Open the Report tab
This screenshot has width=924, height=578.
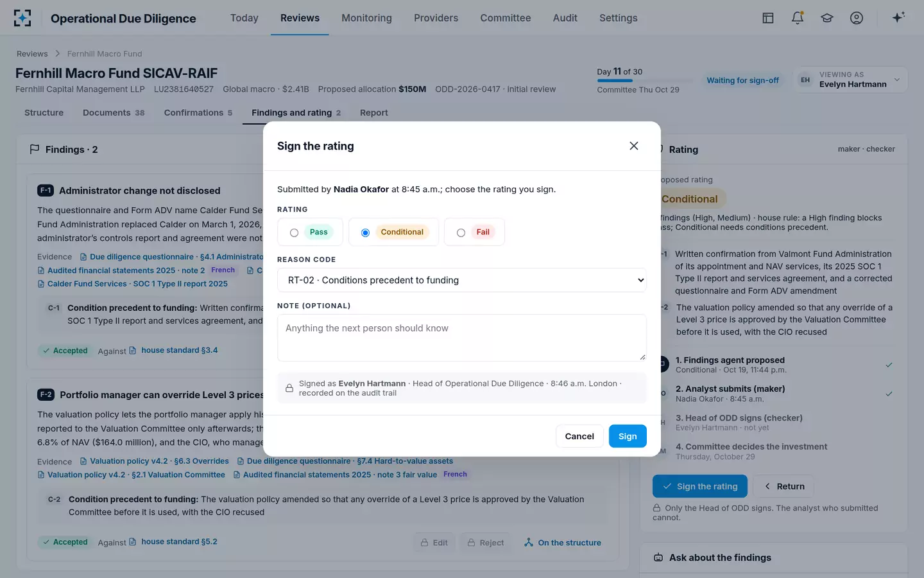click(x=374, y=112)
